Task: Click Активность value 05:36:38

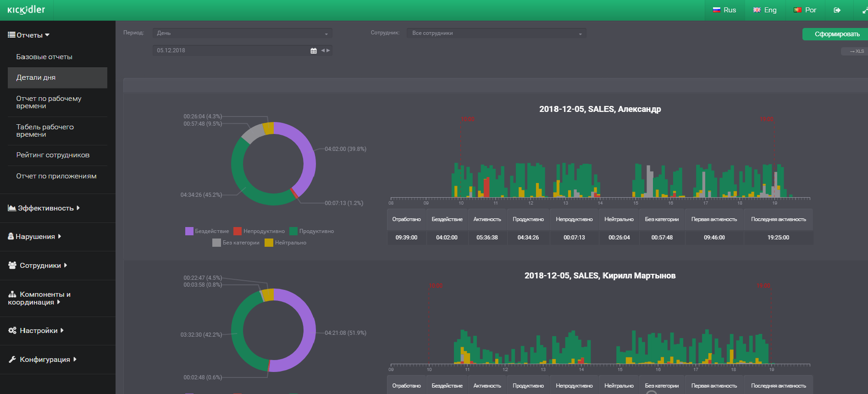Action: pyautogui.click(x=487, y=238)
